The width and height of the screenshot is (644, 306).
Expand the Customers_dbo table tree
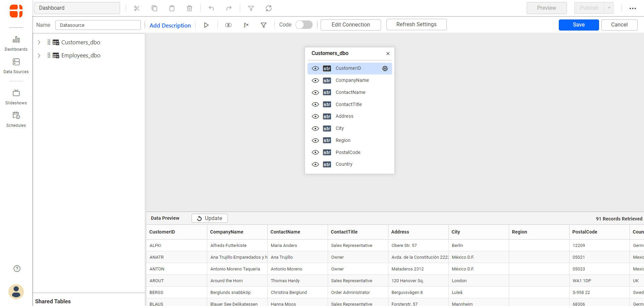[39, 42]
